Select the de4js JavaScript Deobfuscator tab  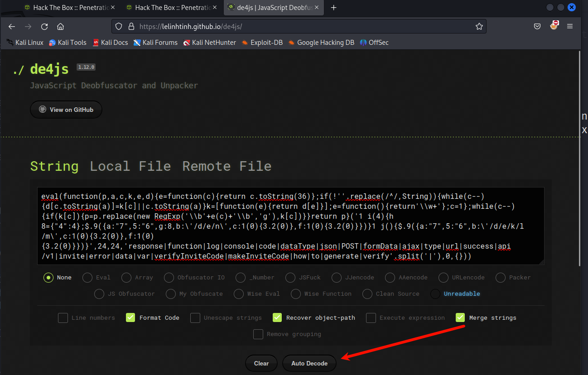pos(274,8)
